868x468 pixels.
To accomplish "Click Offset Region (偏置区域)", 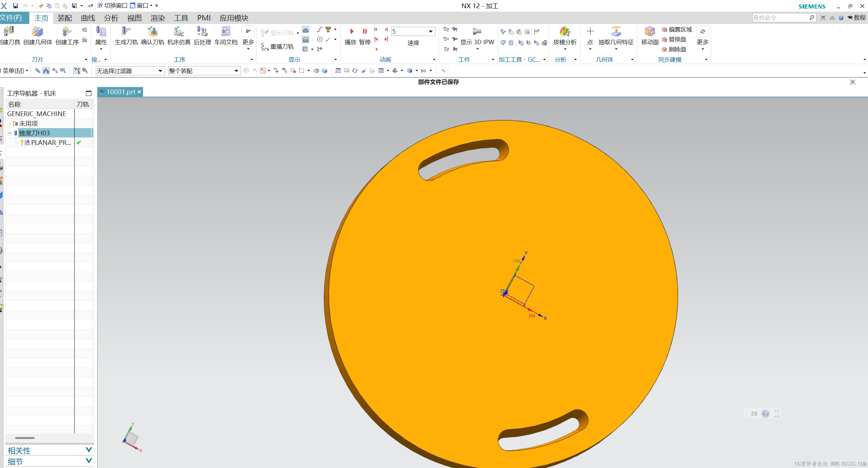I will [677, 30].
